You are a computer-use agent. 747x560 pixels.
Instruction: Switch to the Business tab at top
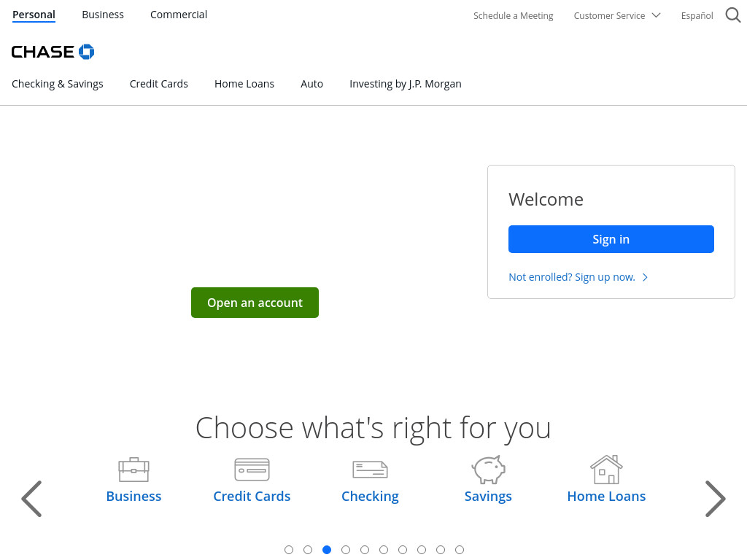103,15
